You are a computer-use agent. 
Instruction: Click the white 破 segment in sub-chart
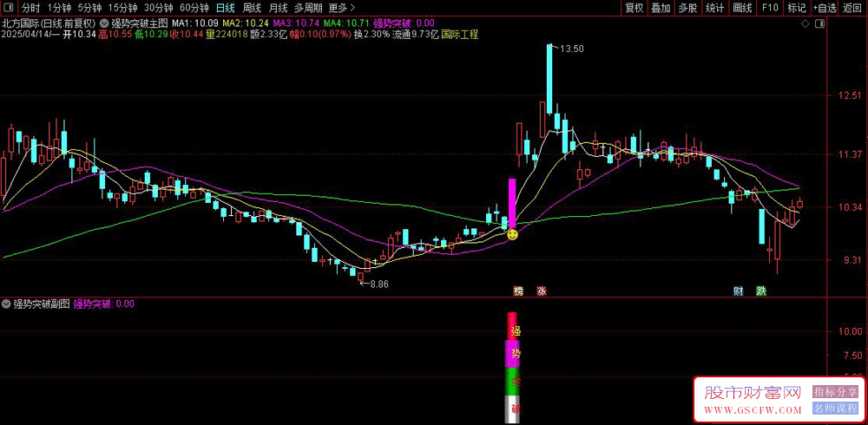click(514, 409)
